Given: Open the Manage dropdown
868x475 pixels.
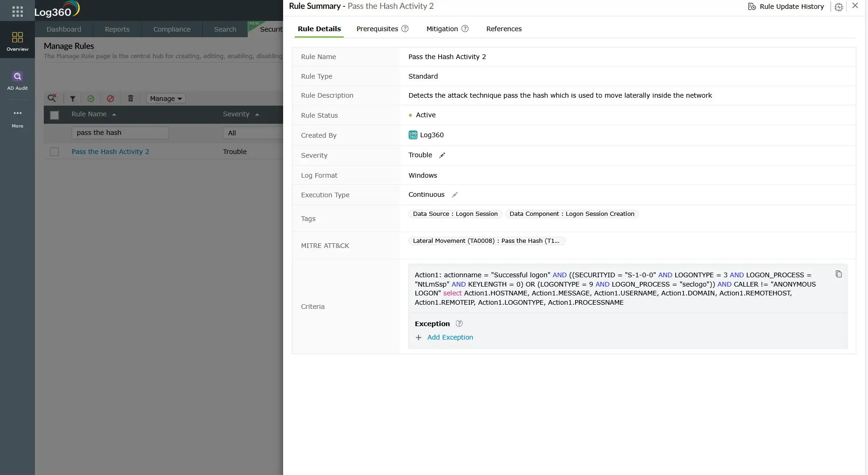Looking at the screenshot, I should point(165,98).
